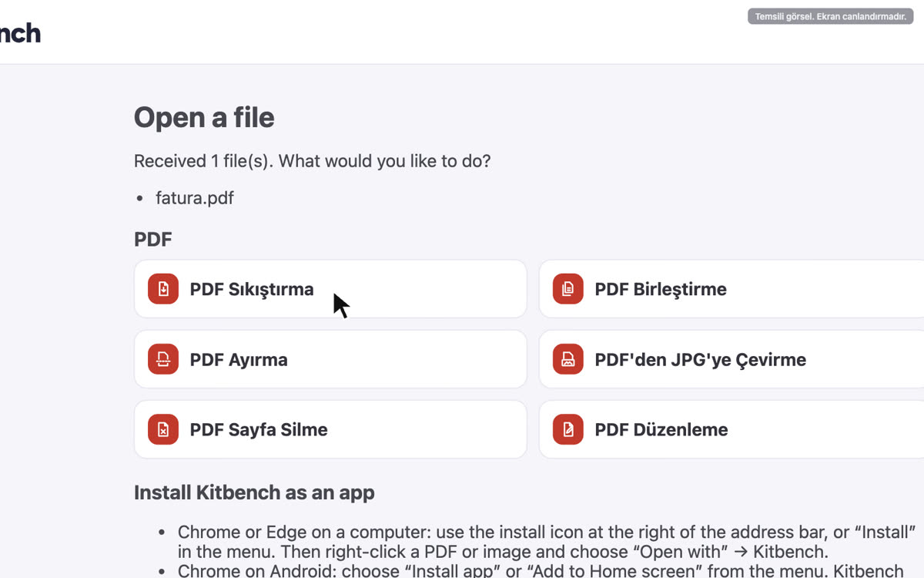Choose the PDF Ayırma label
This screenshot has height=578, width=924.
239,360
